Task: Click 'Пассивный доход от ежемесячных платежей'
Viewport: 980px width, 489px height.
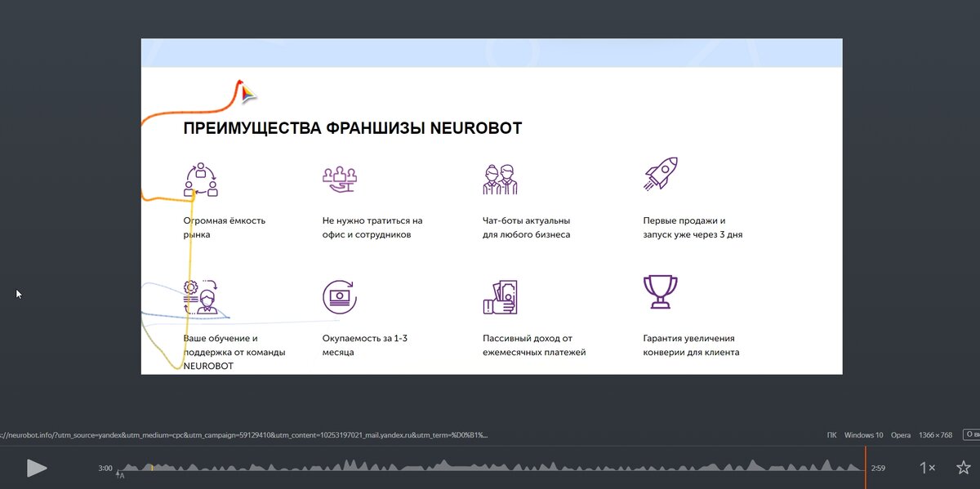Action: pos(534,345)
